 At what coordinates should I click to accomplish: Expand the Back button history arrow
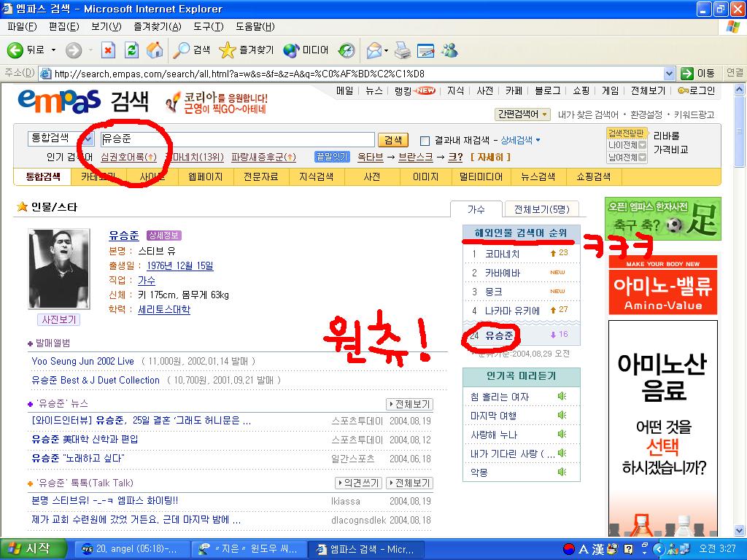click(53, 50)
